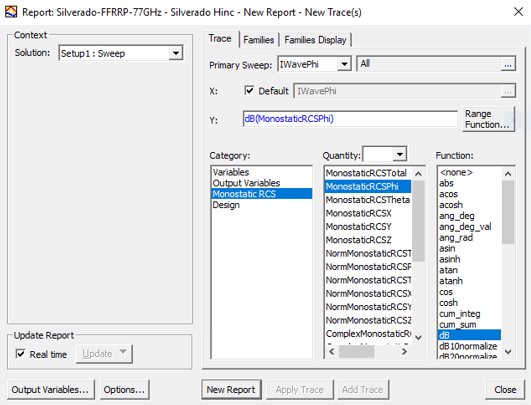Close the Report dialog with the X
531x405 pixels.
click(x=518, y=12)
